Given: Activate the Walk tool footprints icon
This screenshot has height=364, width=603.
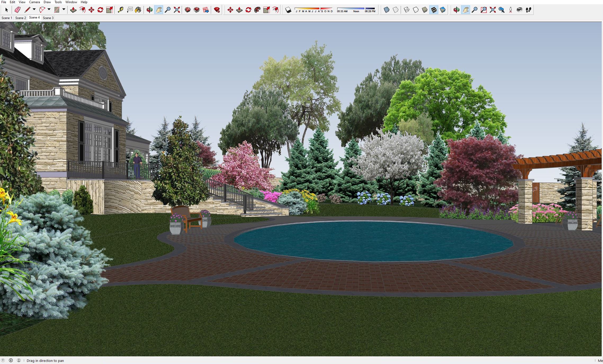Looking at the screenshot, I should point(528,10).
